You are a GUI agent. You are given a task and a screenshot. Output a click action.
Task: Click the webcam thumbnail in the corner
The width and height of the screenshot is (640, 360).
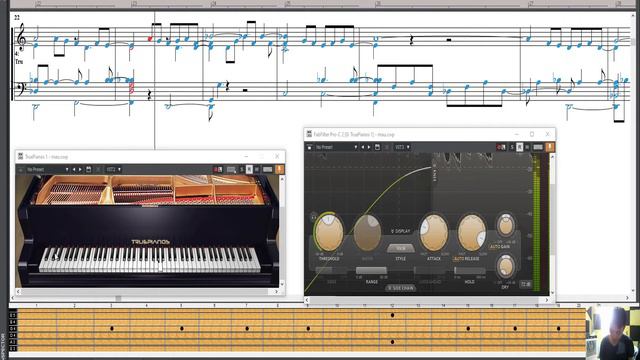point(612,332)
